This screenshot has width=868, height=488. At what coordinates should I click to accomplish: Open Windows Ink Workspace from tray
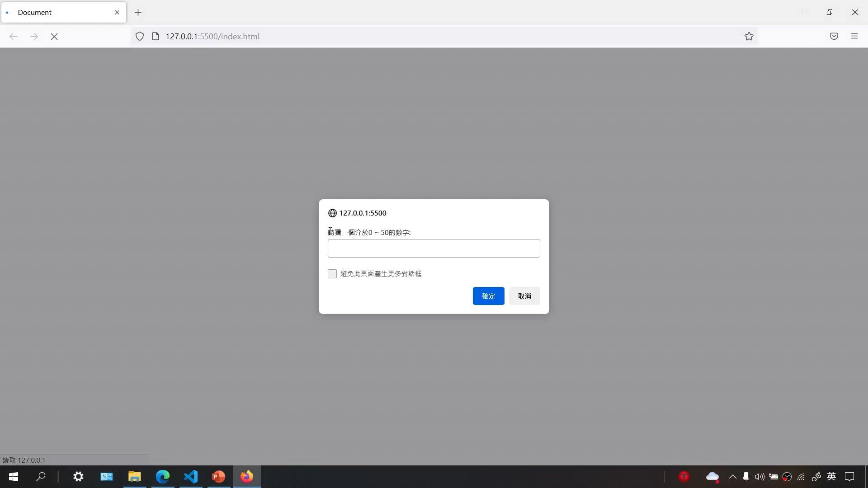[816, 477]
